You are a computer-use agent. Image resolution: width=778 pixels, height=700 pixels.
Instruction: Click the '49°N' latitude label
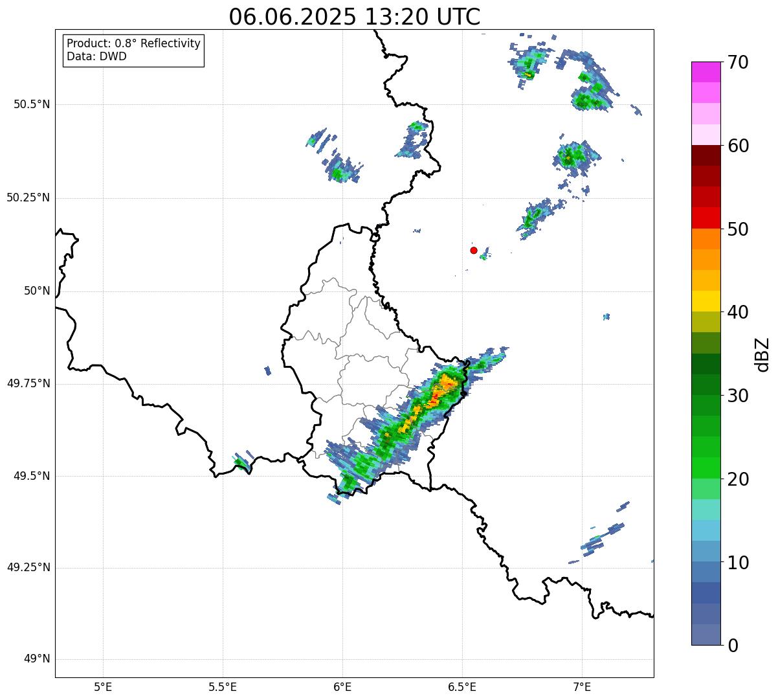tap(36, 659)
